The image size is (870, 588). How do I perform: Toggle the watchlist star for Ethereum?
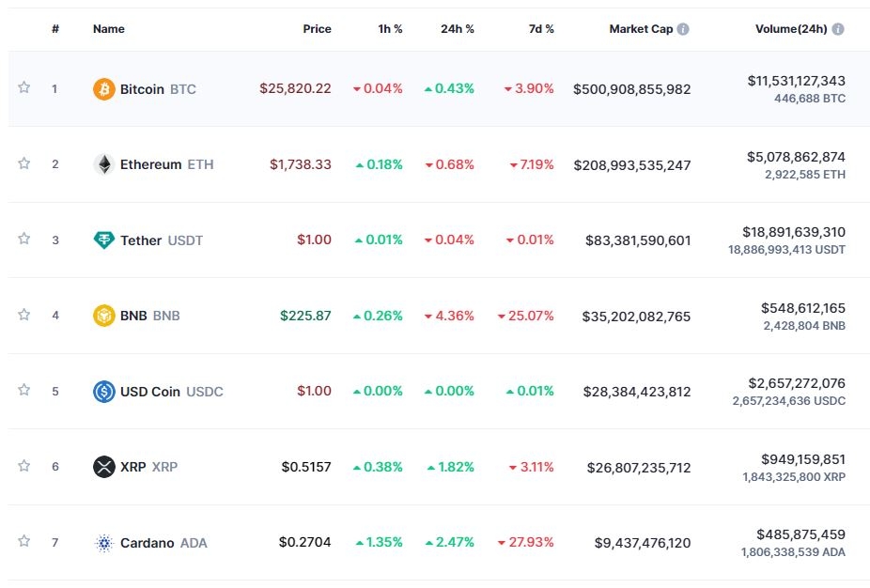click(24, 163)
